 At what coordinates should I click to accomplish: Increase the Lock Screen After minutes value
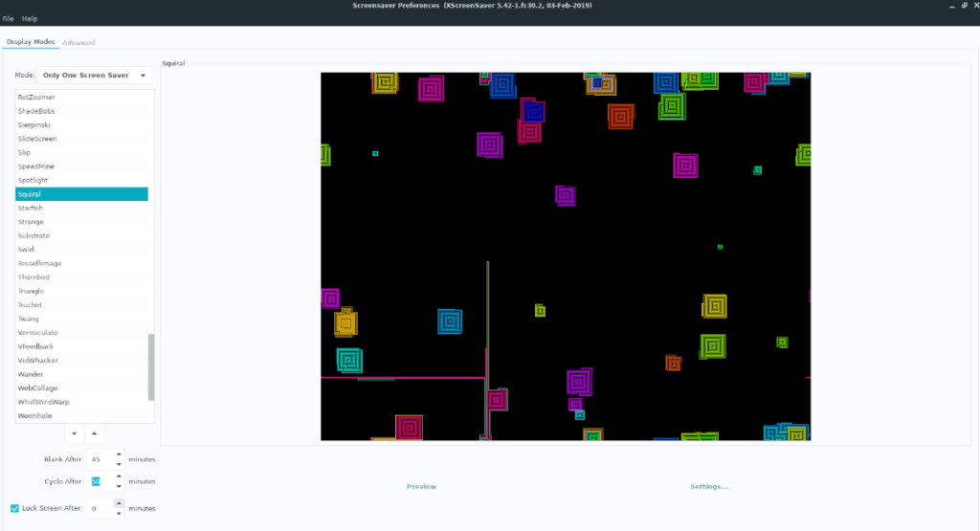pyautogui.click(x=119, y=503)
